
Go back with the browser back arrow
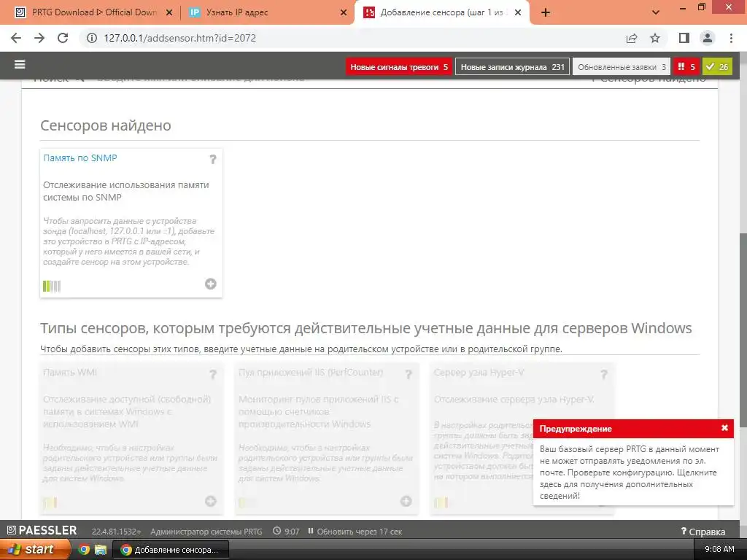click(x=16, y=38)
